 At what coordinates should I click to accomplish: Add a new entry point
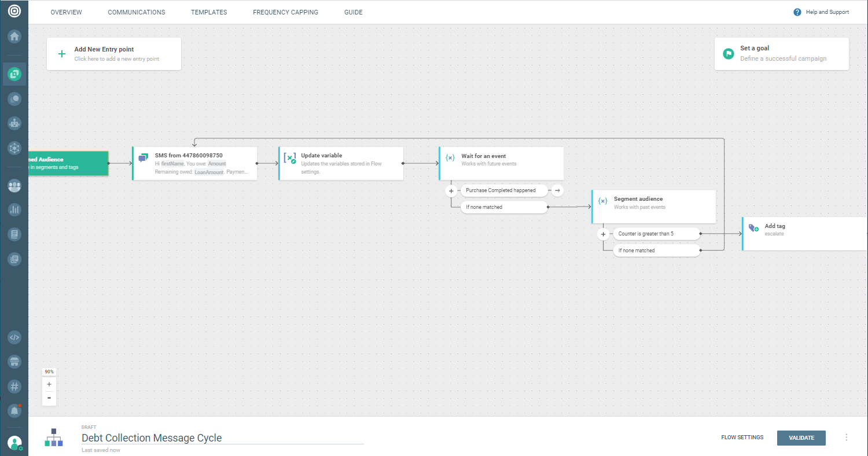113,54
